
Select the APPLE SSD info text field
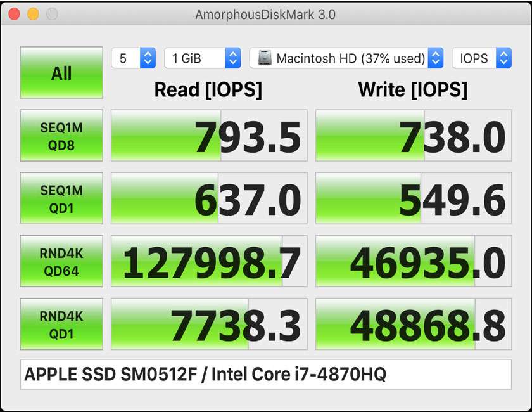point(266,374)
